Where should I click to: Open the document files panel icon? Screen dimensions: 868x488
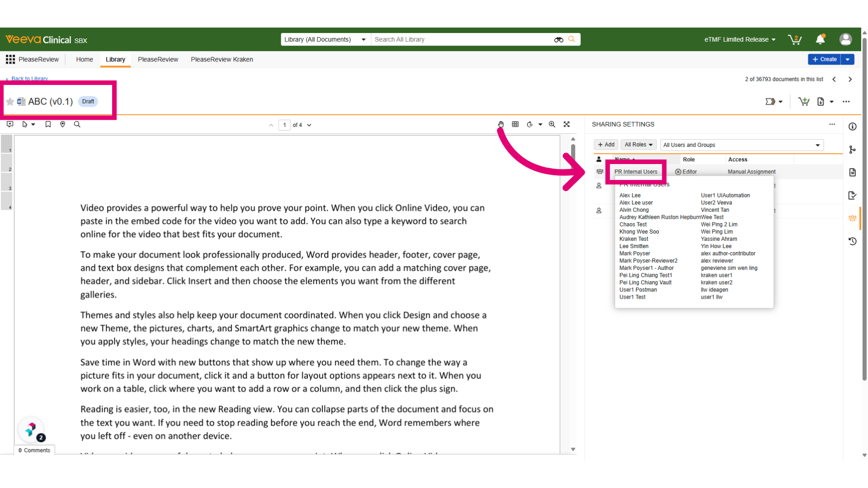point(853,172)
